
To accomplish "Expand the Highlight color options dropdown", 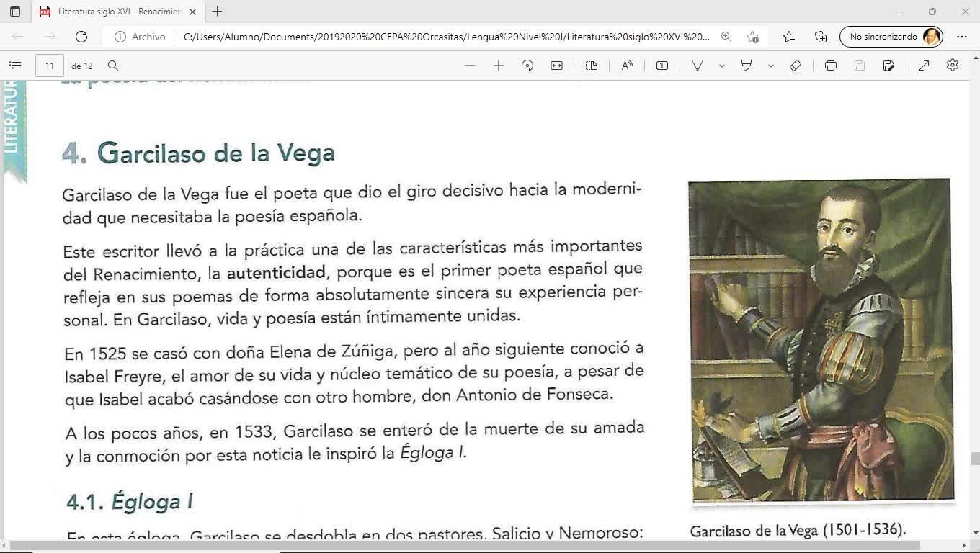I will click(770, 66).
